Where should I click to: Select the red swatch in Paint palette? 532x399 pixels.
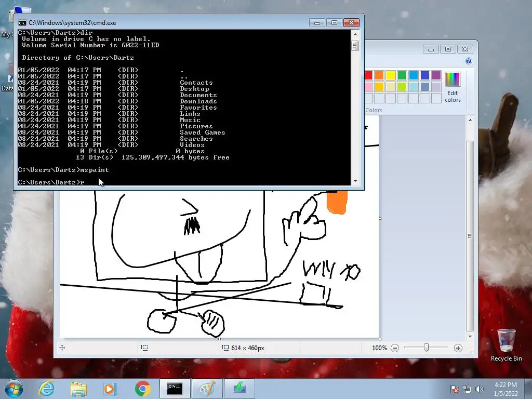pos(368,75)
